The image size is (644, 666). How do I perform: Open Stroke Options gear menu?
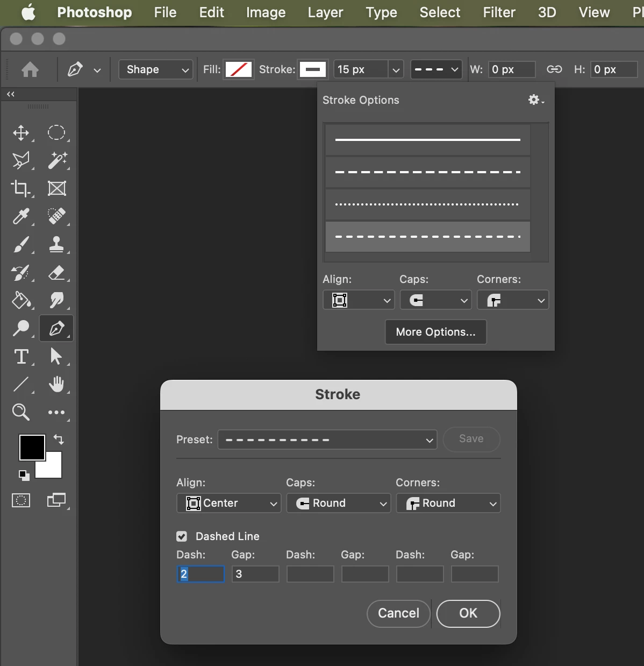coord(536,100)
